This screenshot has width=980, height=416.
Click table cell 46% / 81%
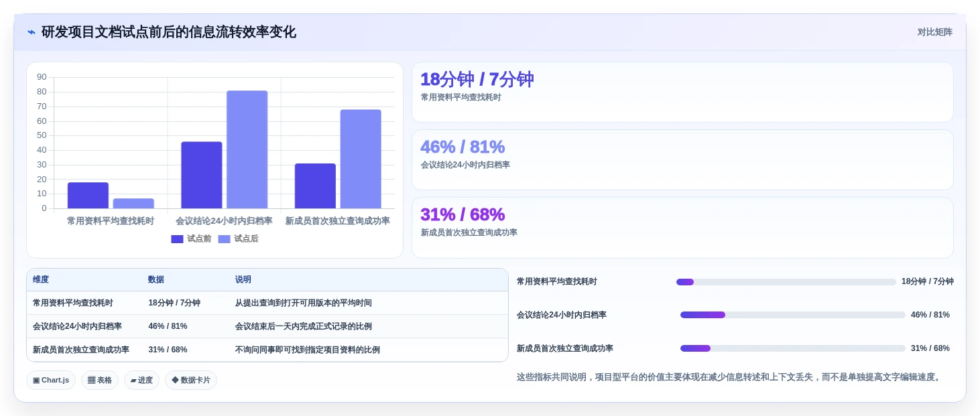point(168,326)
